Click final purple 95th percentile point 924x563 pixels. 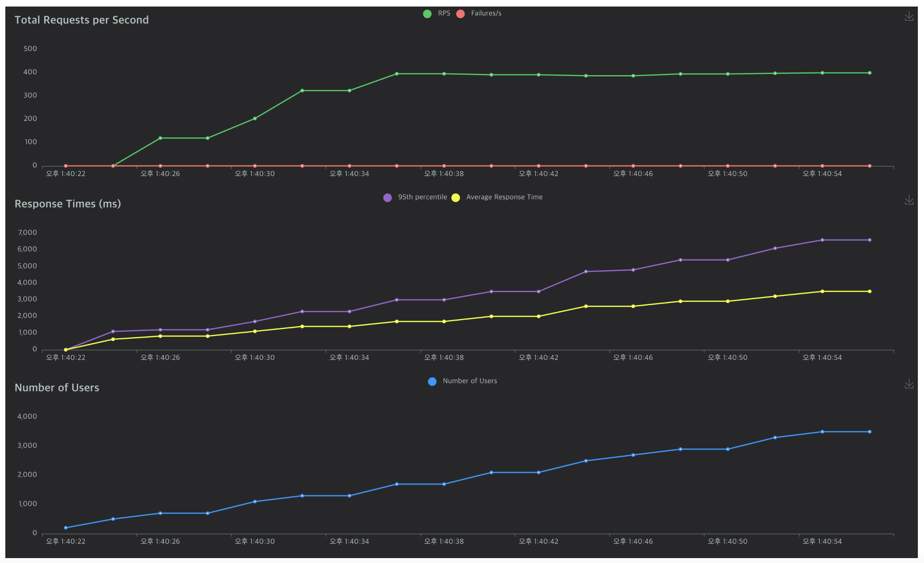tap(869, 240)
